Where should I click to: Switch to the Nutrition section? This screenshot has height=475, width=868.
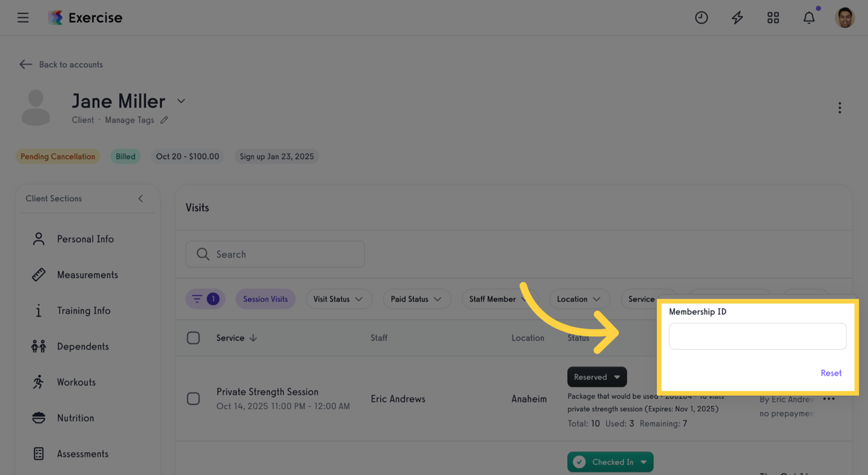coord(76,418)
